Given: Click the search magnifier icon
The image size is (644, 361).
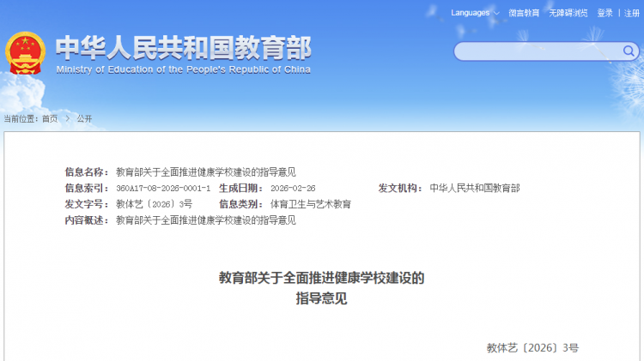Looking at the screenshot, I should pyautogui.click(x=630, y=51).
